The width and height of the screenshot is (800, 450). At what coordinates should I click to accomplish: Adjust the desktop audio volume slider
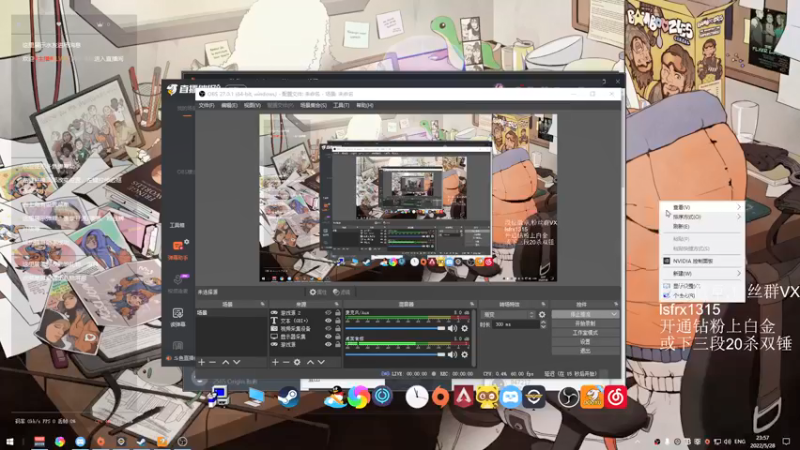[x=395, y=354]
